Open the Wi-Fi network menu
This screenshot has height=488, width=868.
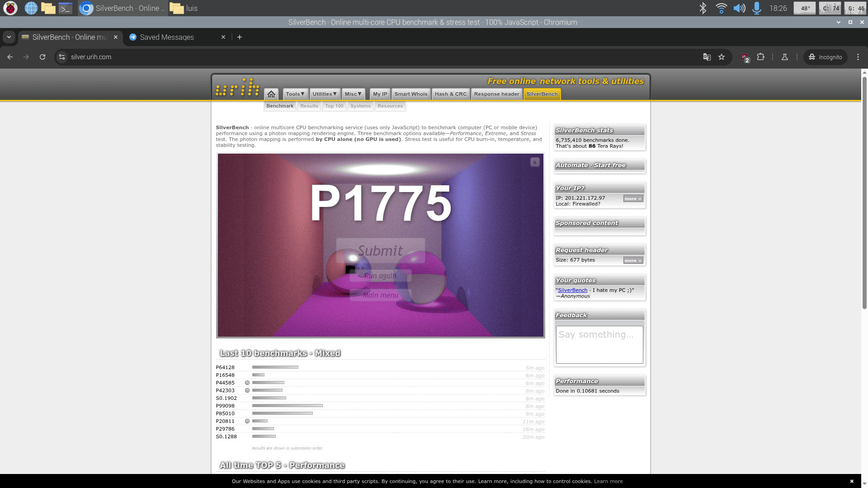click(x=721, y=8)
